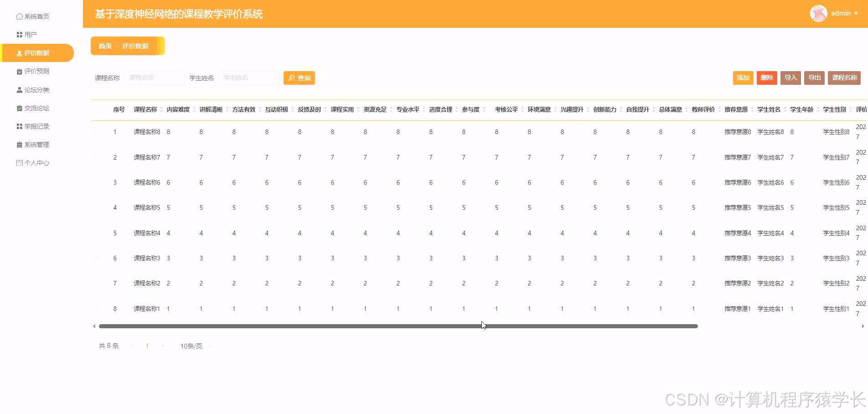This screenshot has width=868, height=414.
Task: Go to next page arrow in pagination
Action: tap(163, 346)
